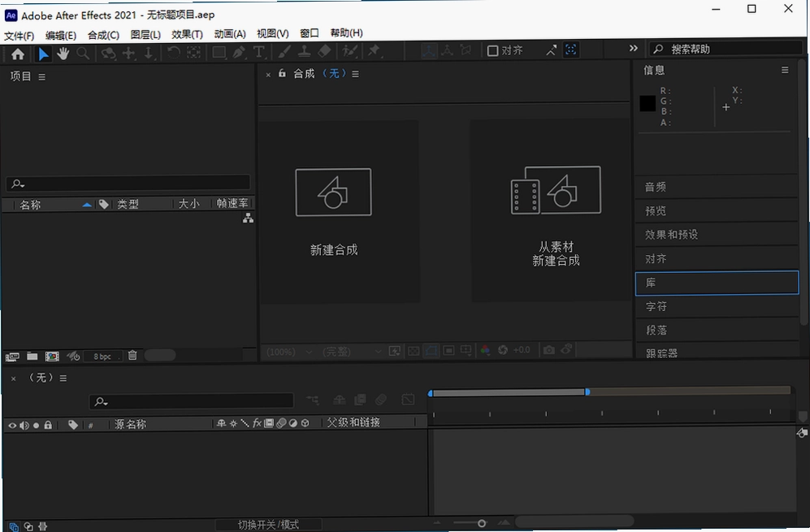Toggle lock column in timeline header
Screen dimensions: 810x532
[48, 425]
